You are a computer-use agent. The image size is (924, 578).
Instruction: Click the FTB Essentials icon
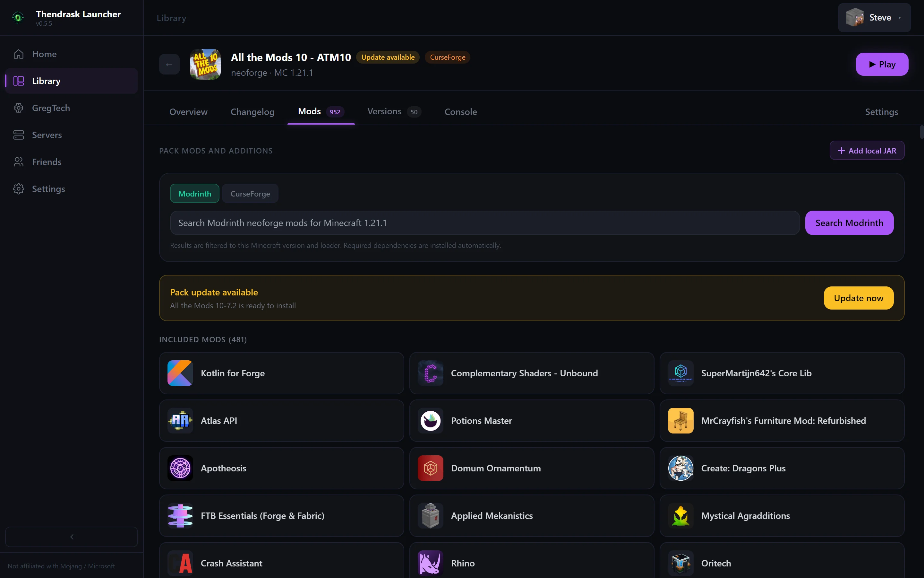point(180,516)
